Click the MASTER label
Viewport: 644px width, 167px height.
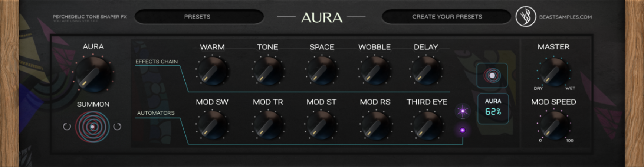553,47
